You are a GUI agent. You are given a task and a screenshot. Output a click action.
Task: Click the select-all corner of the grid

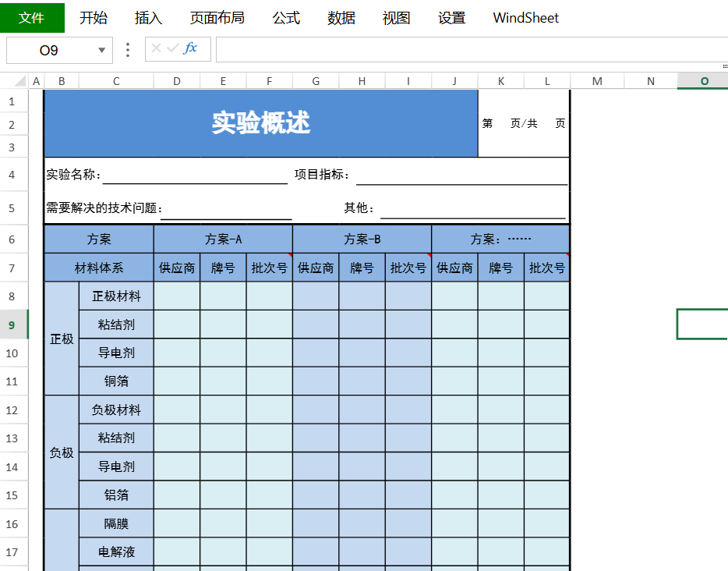(x=14, y=81)
